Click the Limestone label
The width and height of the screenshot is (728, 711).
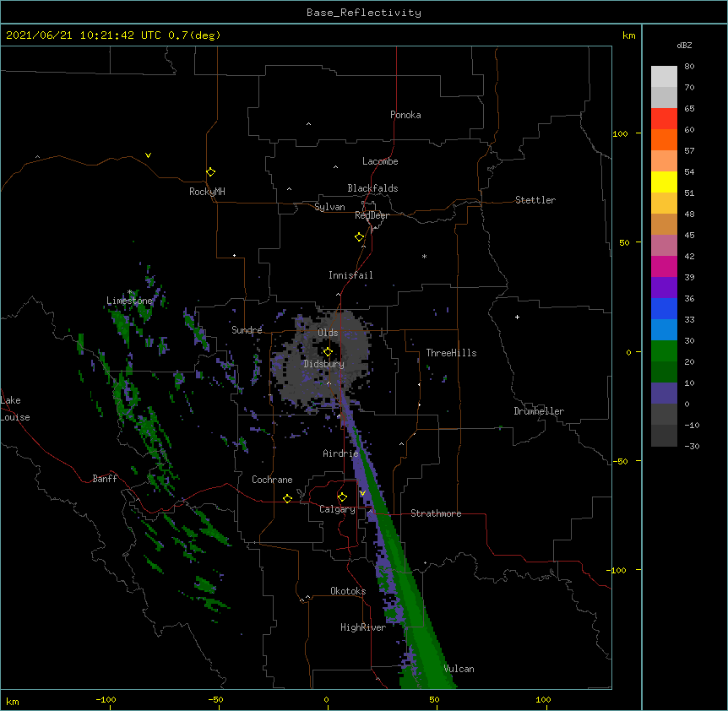pyautogui.click(x=129, y=301)
